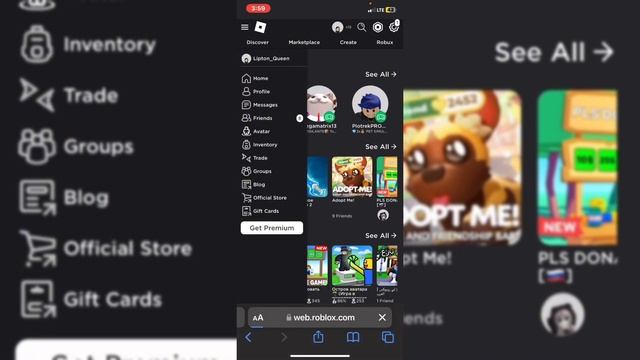Switch to the Marketplace tab
This screenshot has height=360, width=640.
tap(304, 42)
